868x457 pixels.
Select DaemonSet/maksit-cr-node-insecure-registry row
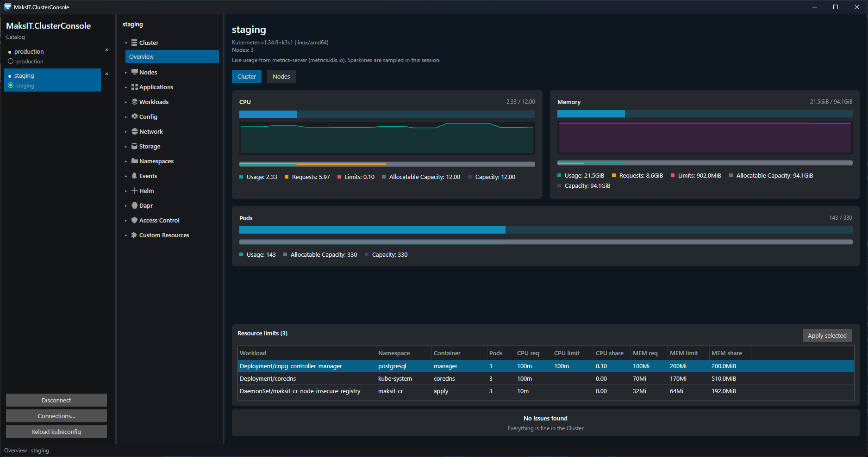click(x=546, y=391)
